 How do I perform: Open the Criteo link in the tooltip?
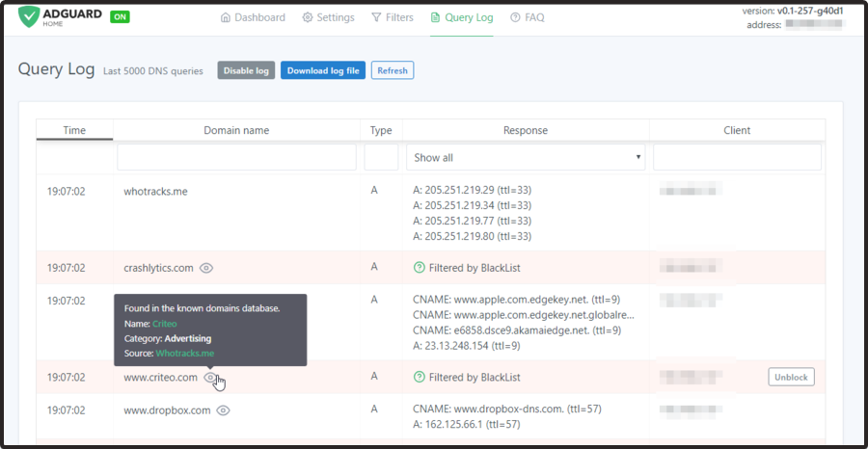pos(164,324)
